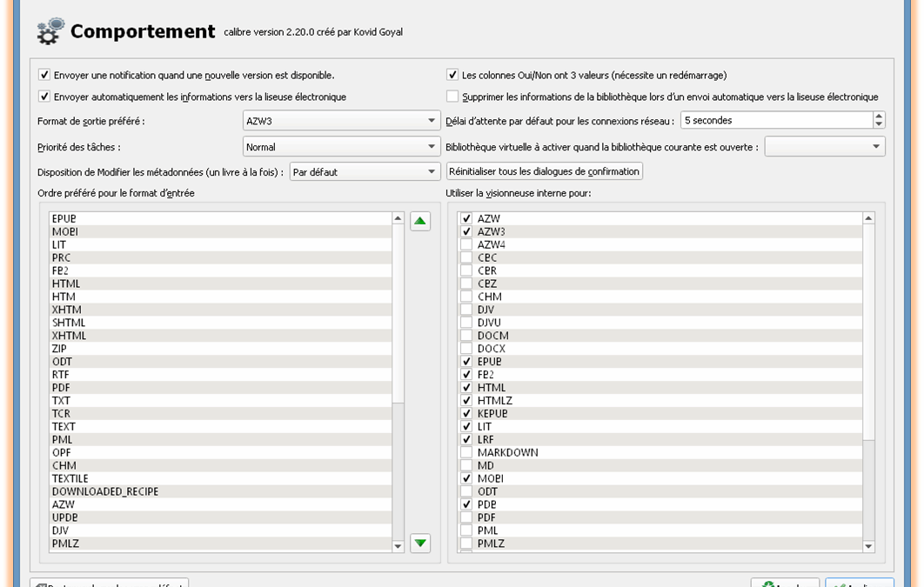
Task: Click the Comportement gears icon
Action: coord(50,31)
